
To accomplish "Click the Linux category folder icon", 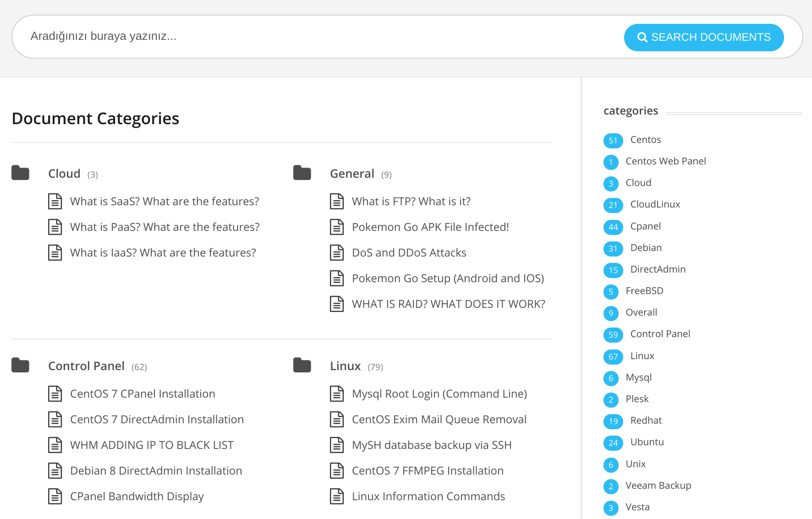I will [302, 365].
